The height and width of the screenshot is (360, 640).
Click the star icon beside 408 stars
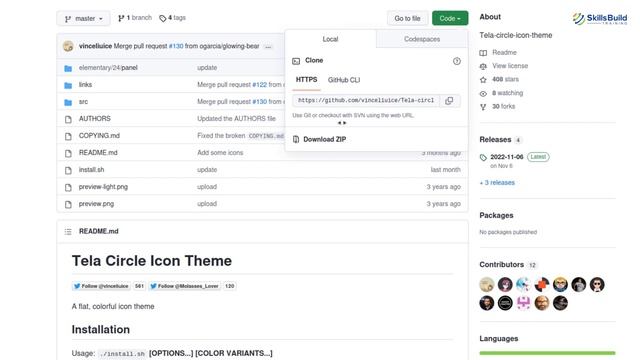[483, 80]
